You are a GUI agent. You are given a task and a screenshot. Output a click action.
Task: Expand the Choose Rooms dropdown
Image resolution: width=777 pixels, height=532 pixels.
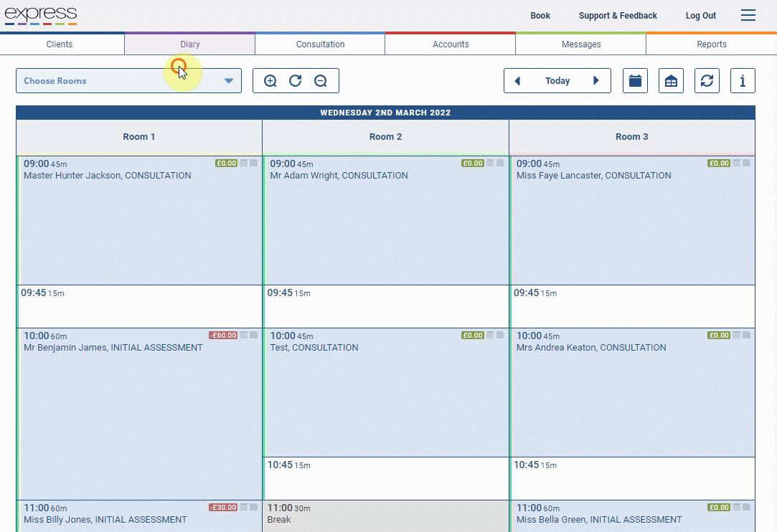(x=129, y=81)
